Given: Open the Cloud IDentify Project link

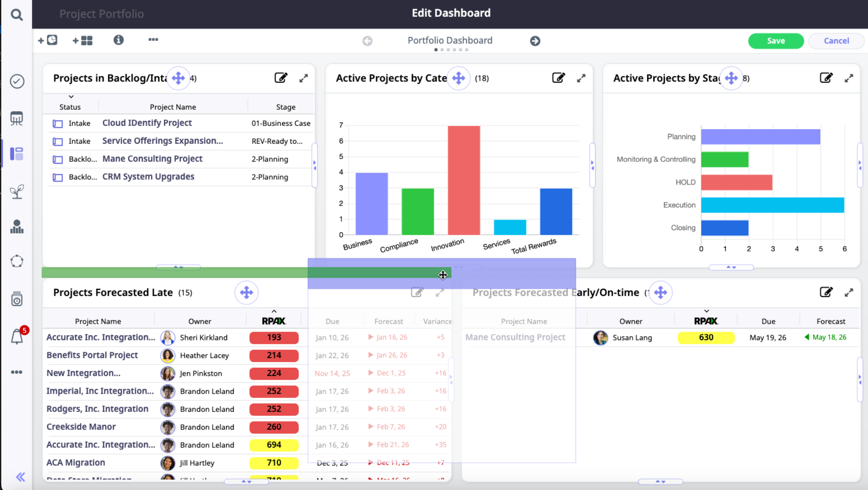Looking at the screenshot, I should tap(147, 123).
